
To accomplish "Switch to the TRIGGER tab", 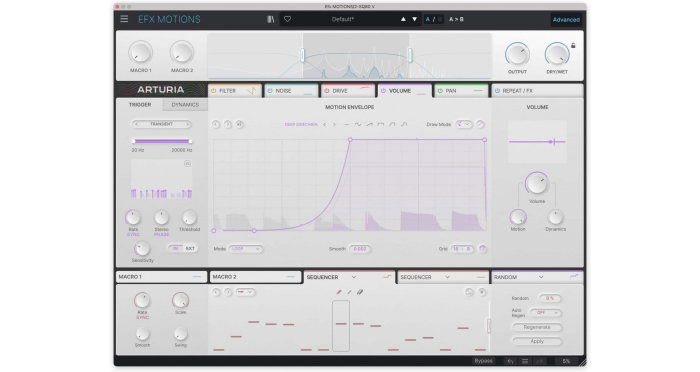I will click(x=140, y=104).
